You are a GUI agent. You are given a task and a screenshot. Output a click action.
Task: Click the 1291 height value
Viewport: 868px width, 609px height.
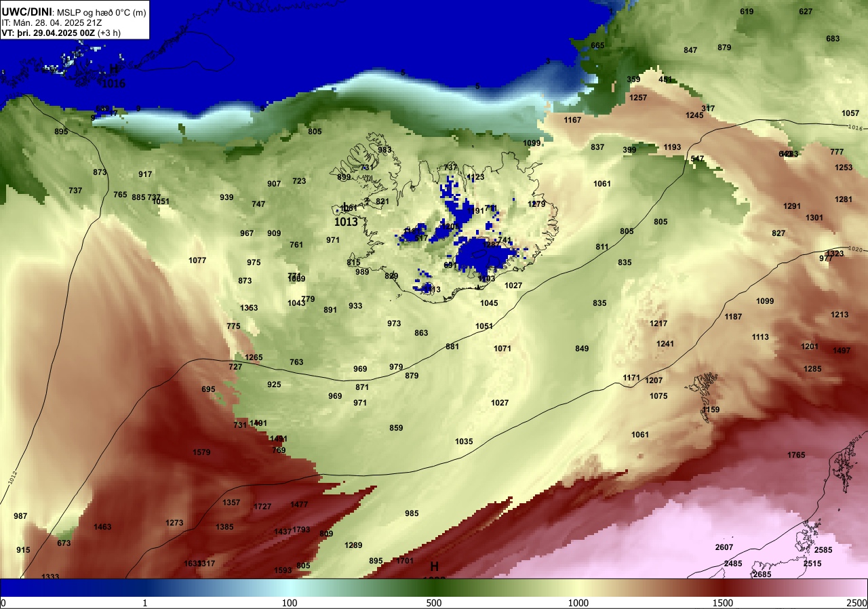[x=792, y=206]
